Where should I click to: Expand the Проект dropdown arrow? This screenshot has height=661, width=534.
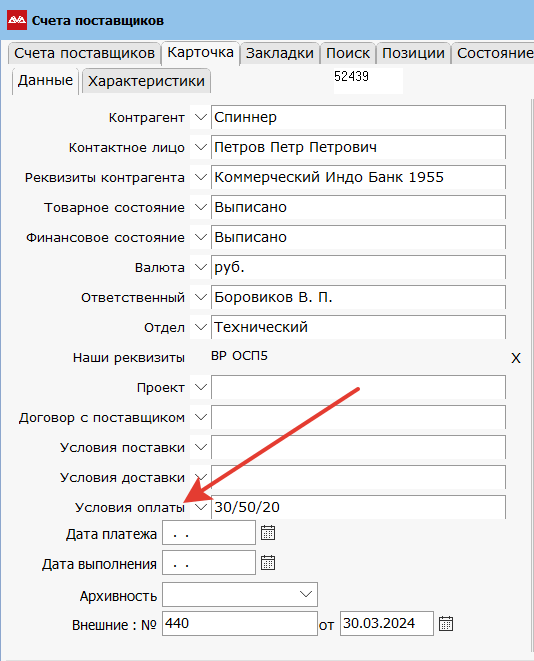pos(201,387)
